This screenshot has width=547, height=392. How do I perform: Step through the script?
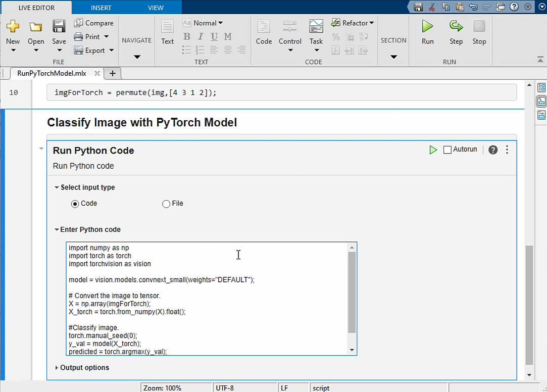pyautogui.click(x=456, y=32)
